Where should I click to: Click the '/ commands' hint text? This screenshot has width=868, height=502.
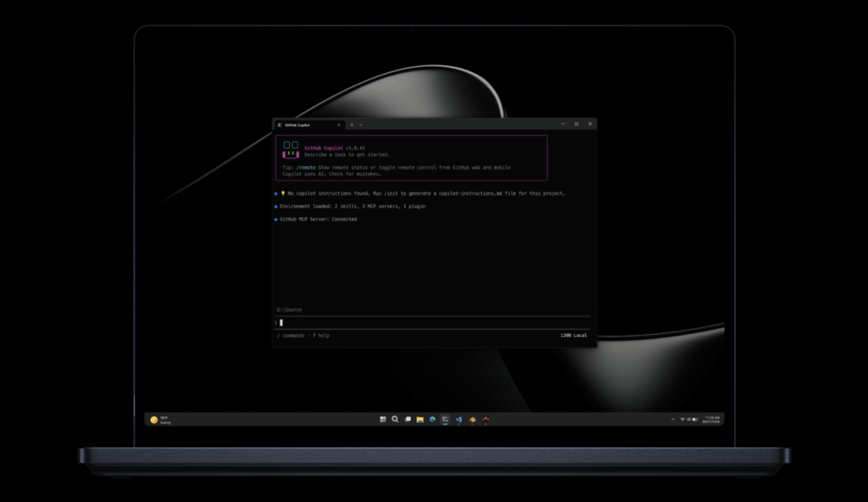click(x=291, y=335)
